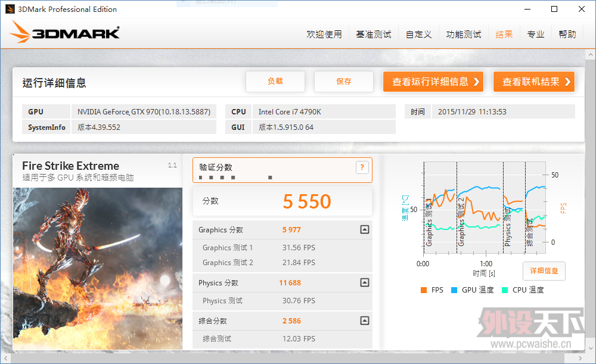Click 查看联机结果 button

(x=534, y=82)
